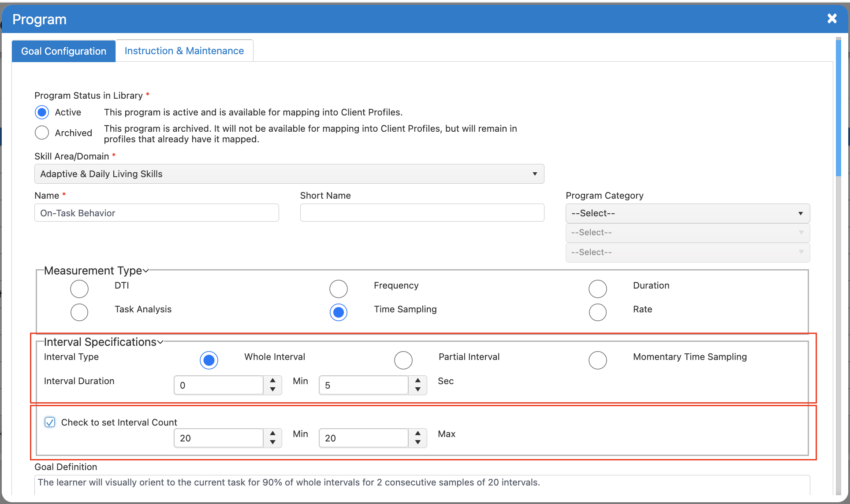Open the Goal Configuration tab
The image size is (850, 504).
point(63,51)
